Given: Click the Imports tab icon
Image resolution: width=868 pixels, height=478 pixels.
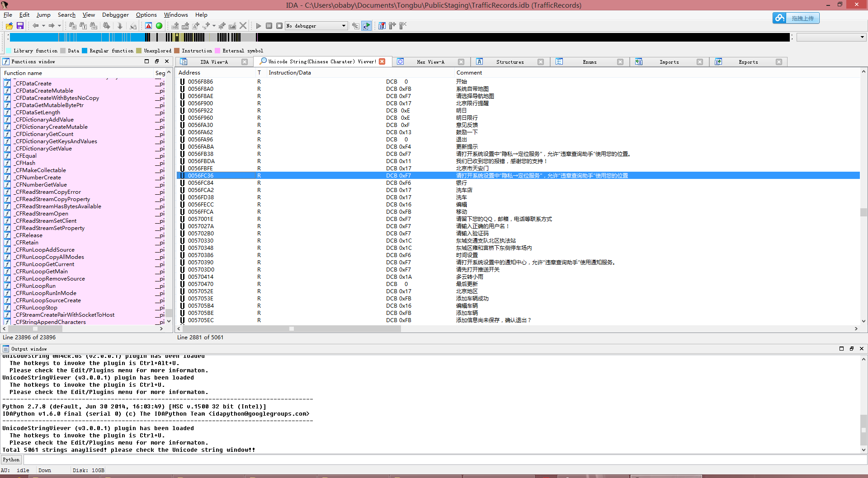Looking at the screenshot, I should (x=639, y=62).
